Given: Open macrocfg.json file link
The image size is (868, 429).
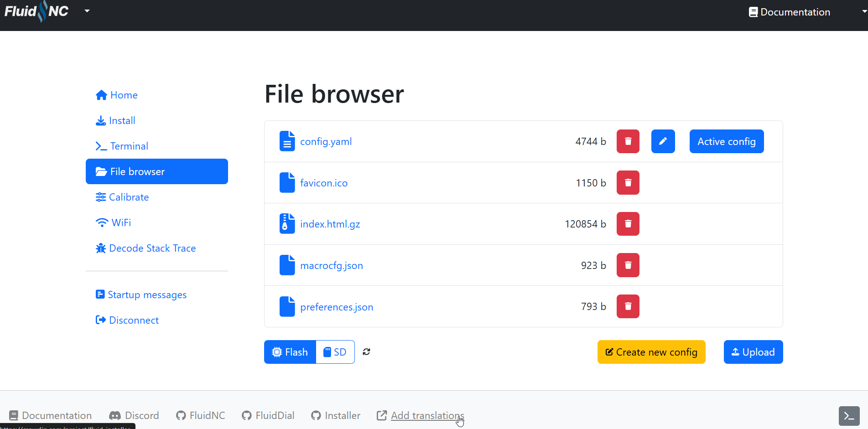Looking at the screenshot, I should 332,265.
